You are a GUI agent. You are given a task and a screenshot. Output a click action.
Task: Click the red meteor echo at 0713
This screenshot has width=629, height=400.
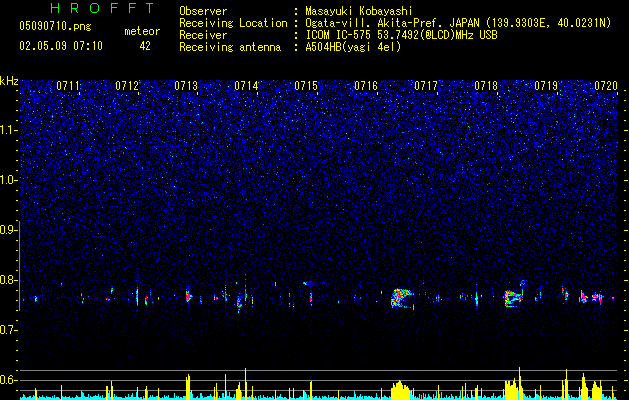click(188, 296)
